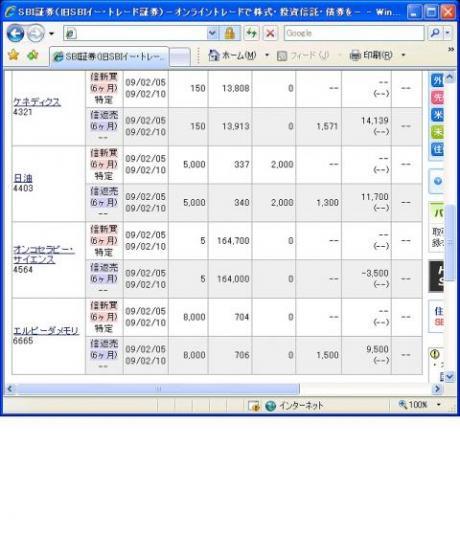The image size is (460, 533).
Task: Click the popup blocker status bar icon
Action: (254, 406)
